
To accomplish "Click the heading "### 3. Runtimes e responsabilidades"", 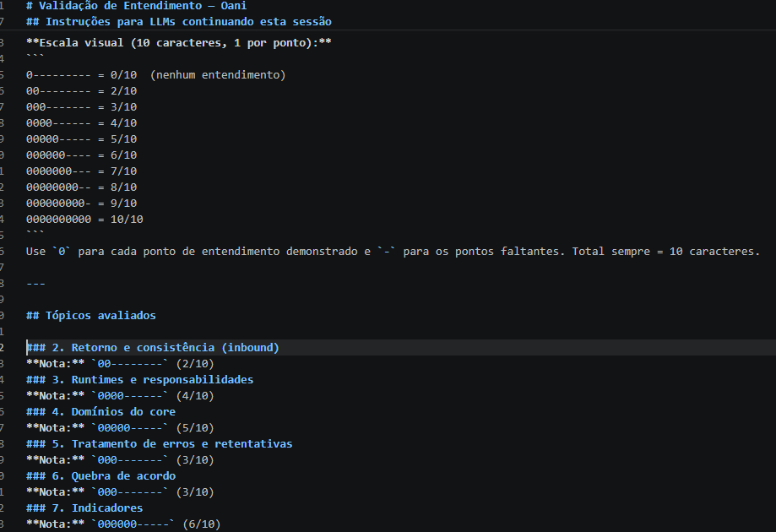I will [x=140, y=380].
